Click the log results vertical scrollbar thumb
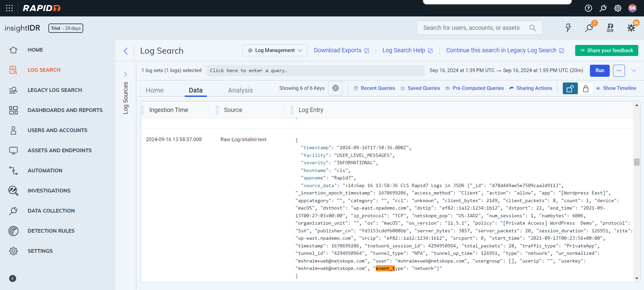 click(637, 162)
